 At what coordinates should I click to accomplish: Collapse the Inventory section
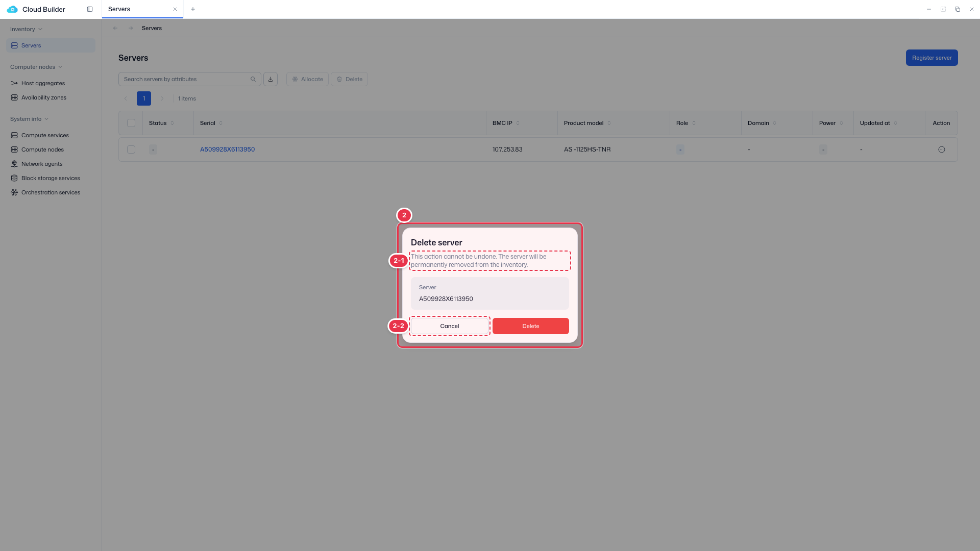(x=26, y=29)
